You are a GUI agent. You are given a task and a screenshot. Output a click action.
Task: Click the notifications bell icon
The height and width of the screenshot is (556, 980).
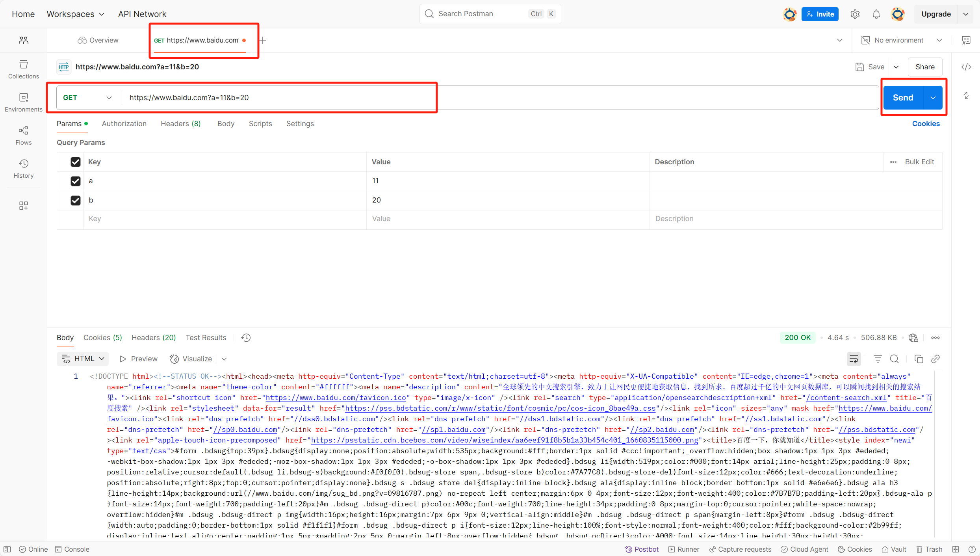pyautogui.click(x=876, y=14)
